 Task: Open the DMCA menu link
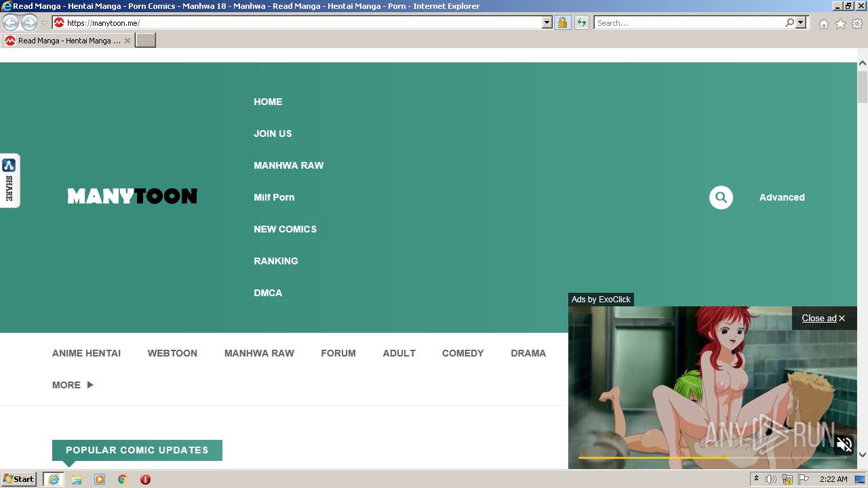point(268,293)
